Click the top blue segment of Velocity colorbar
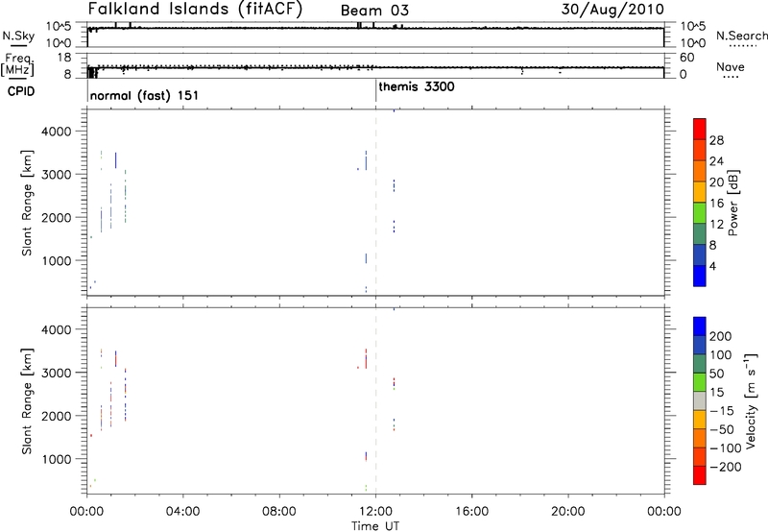 point(700,326)
